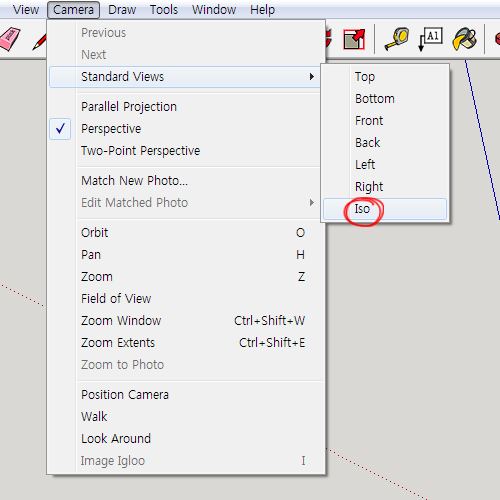Screen dimensions: 500x500
Task: Choose the Back standard view
Action: 385,143
